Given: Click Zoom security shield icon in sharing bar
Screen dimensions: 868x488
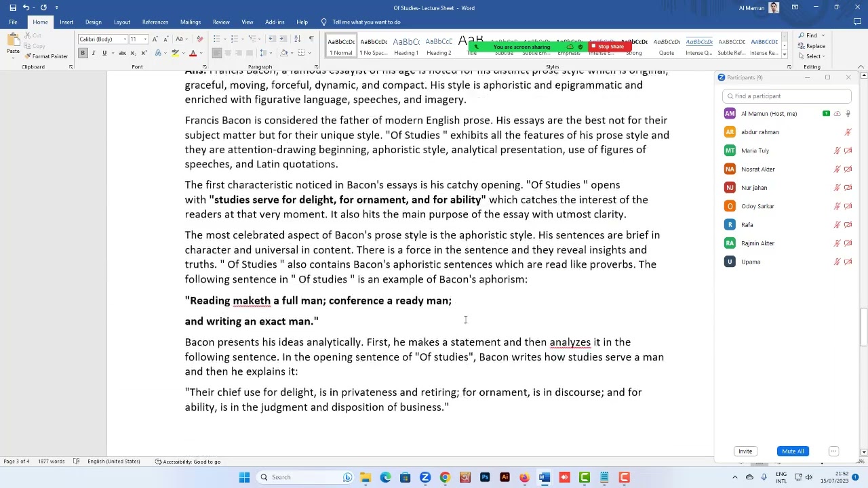Looking at the screenshot, I should [x=580, y=47].
